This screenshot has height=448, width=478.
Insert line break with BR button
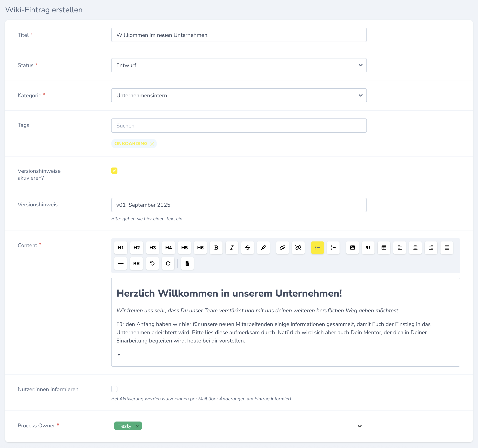tap(136, 263)
